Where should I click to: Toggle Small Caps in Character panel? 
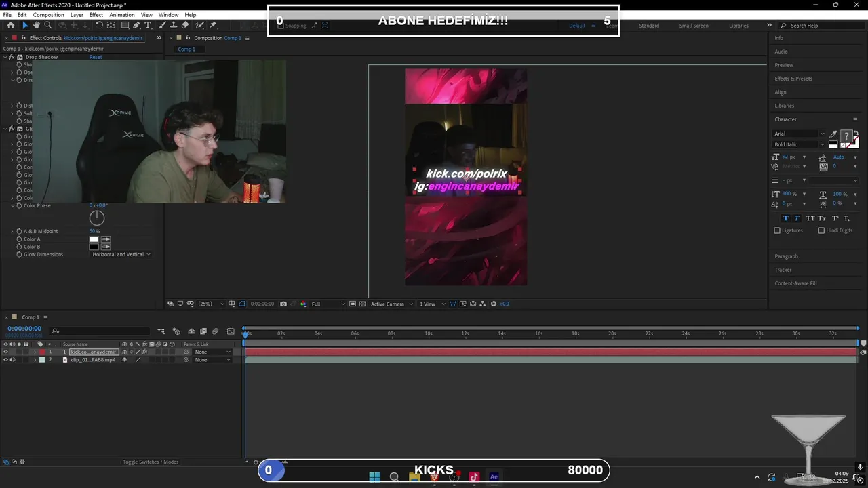[x=822, y=218]
